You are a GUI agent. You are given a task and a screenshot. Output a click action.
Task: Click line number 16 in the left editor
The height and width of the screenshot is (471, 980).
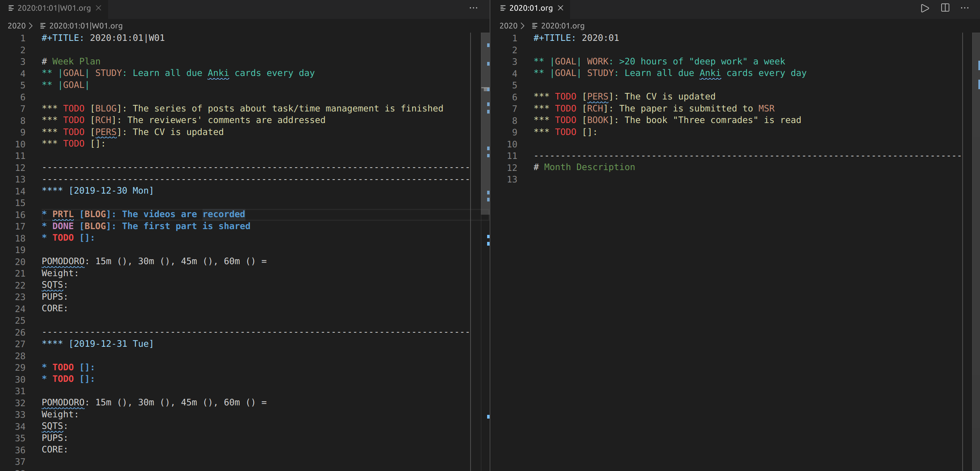20,215
